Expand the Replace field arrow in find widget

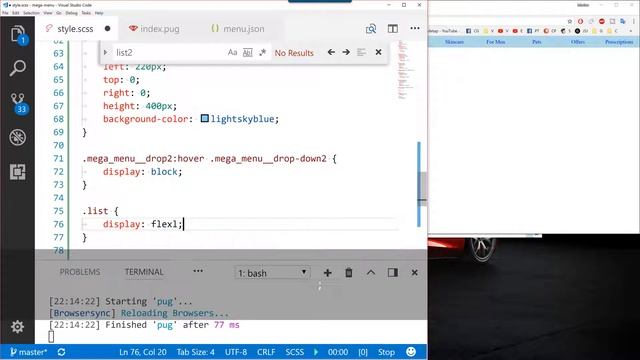(x=105, y=52)
